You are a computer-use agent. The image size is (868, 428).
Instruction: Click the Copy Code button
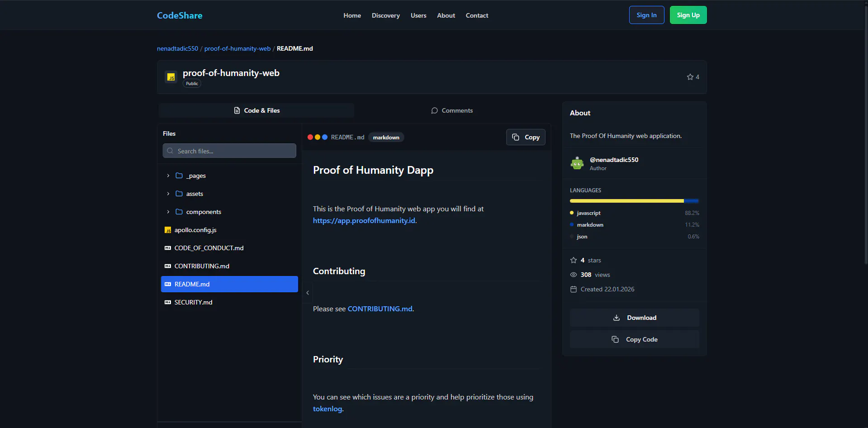(x=635, y=339)
